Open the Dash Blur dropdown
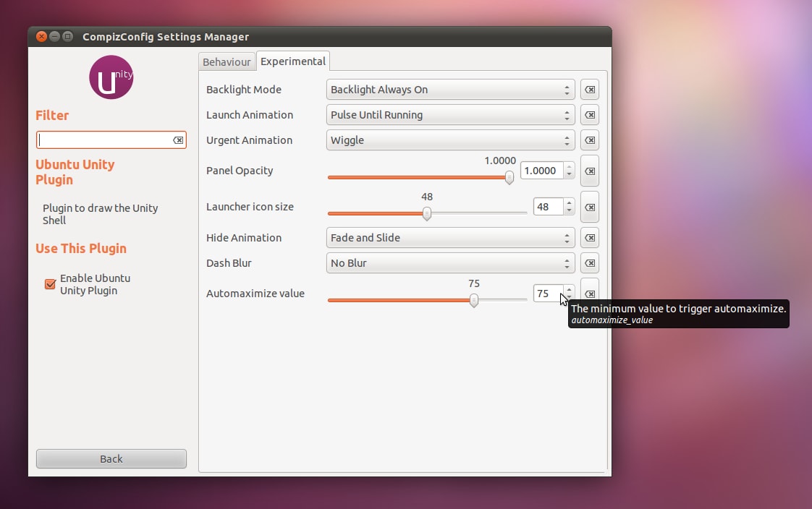 point(451,263)
